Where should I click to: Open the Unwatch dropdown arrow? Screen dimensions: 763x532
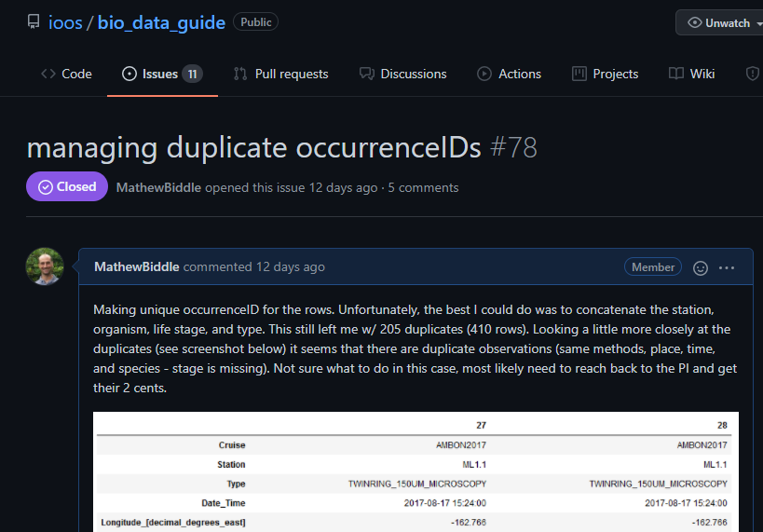pyautogui.click(x=759, y=23)
